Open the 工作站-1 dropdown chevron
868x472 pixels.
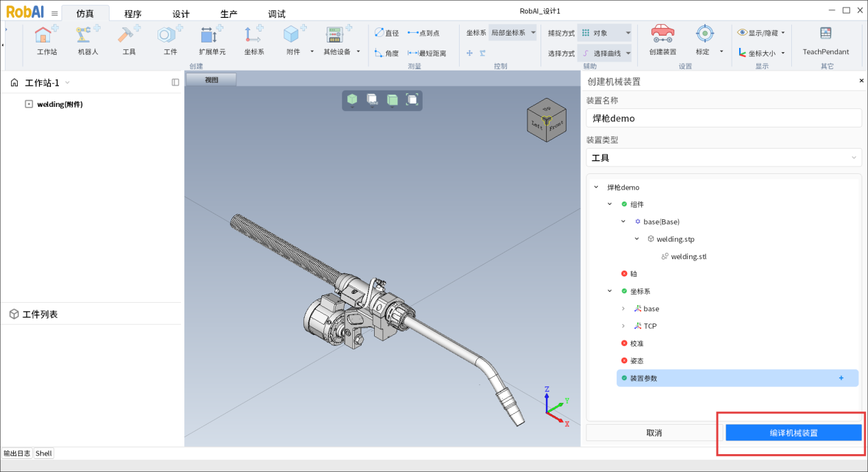pos(67,83)
